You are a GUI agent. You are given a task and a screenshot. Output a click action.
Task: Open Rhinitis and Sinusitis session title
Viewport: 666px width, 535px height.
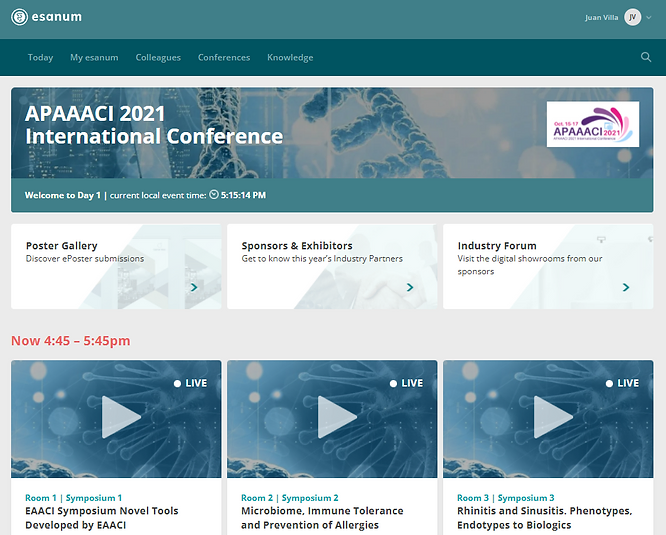pyautogui.click(x=545, y=518)
